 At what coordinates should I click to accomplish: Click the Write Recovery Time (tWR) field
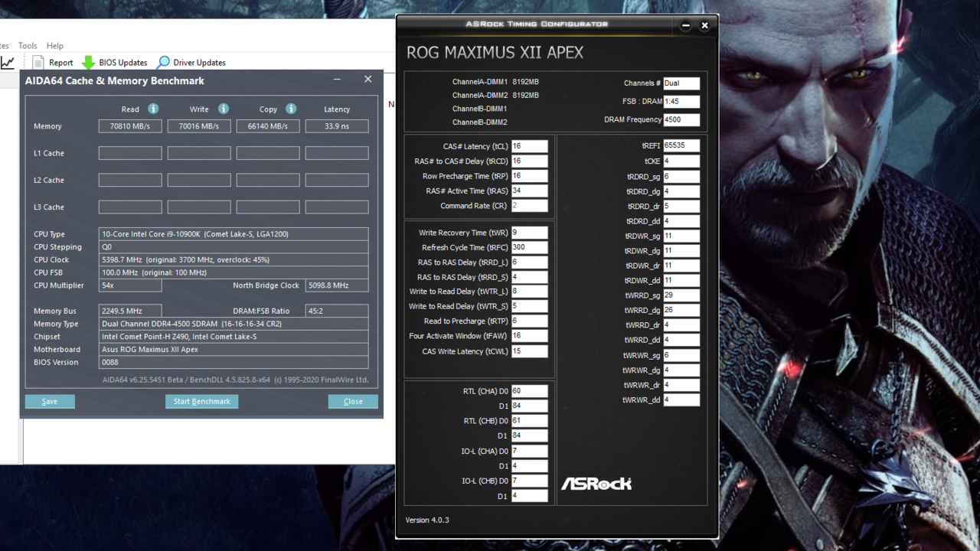[x=529, y=233]
